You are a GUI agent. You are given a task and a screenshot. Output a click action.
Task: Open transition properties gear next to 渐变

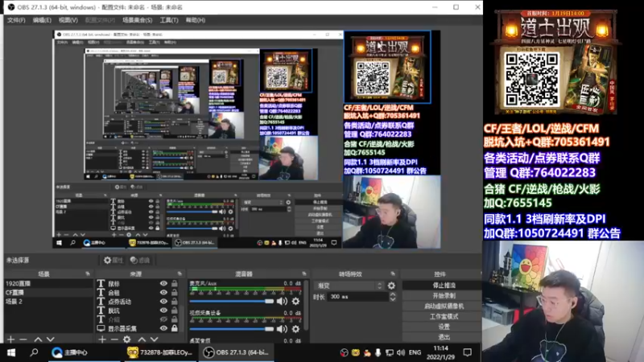click(x=391, y=286)
